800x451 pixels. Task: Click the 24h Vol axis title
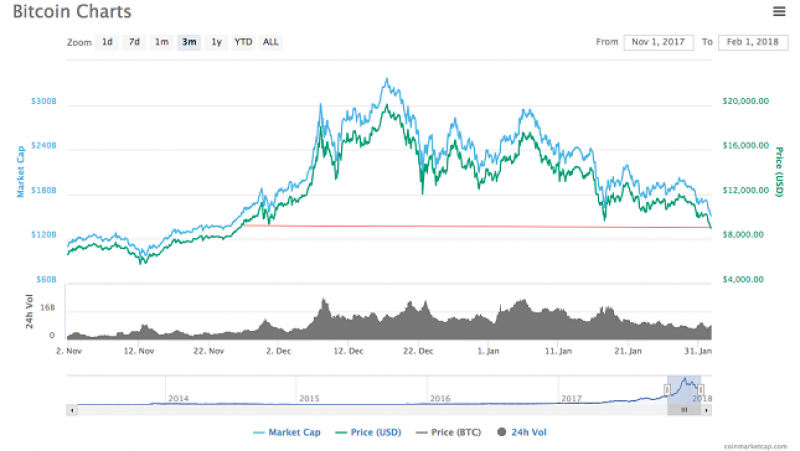pos(29,312)
